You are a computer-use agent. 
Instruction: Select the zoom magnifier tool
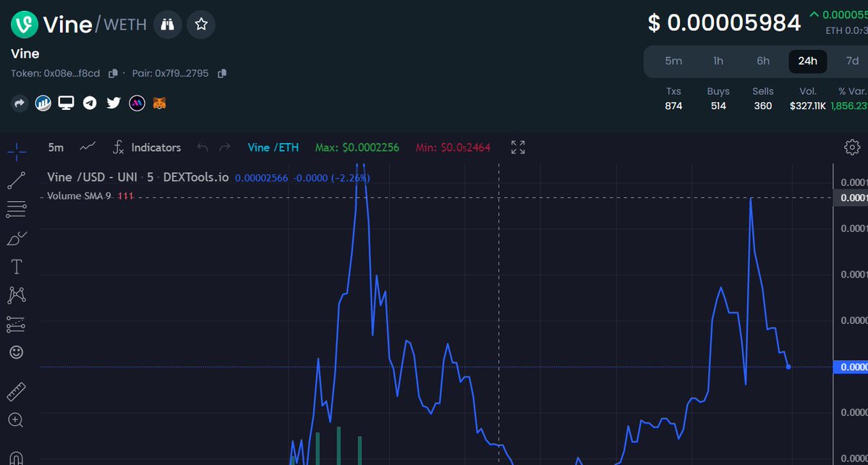click(x=16, y=420)
